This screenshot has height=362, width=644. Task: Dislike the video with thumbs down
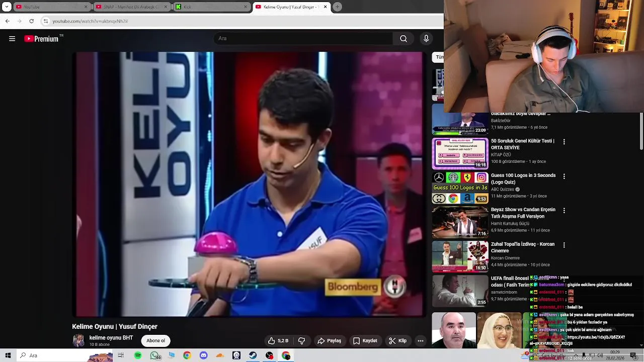point(302,341)
